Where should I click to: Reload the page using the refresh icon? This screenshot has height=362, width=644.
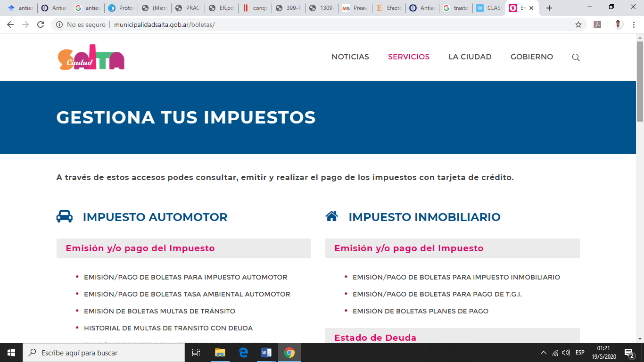point(41,25)
